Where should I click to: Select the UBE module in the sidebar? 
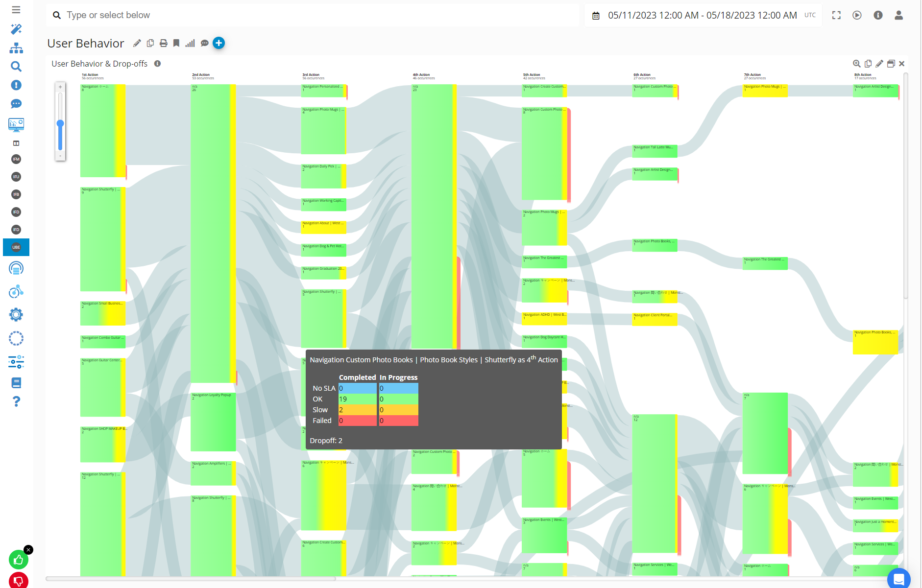point(16,247)
